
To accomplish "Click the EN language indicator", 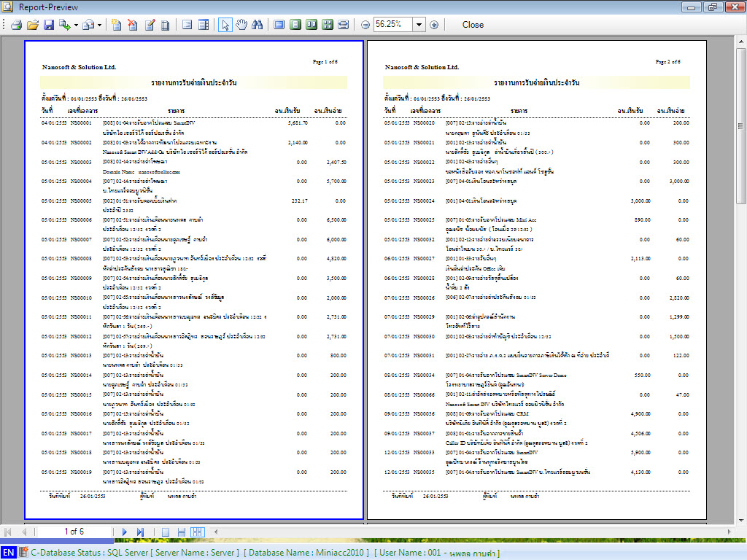I will tap(9, 553).
